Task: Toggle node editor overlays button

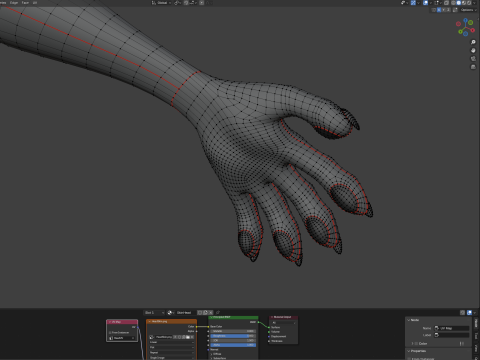Action: (x=469, y=313)
